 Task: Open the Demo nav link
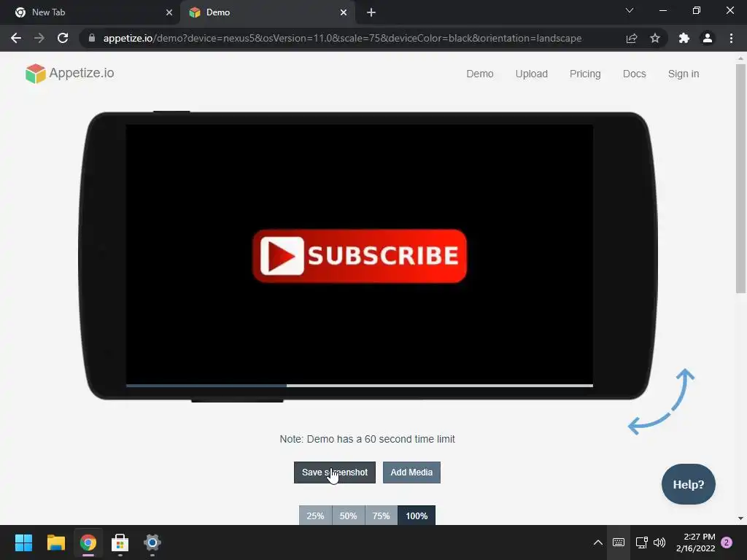click(x=480, y=74)
